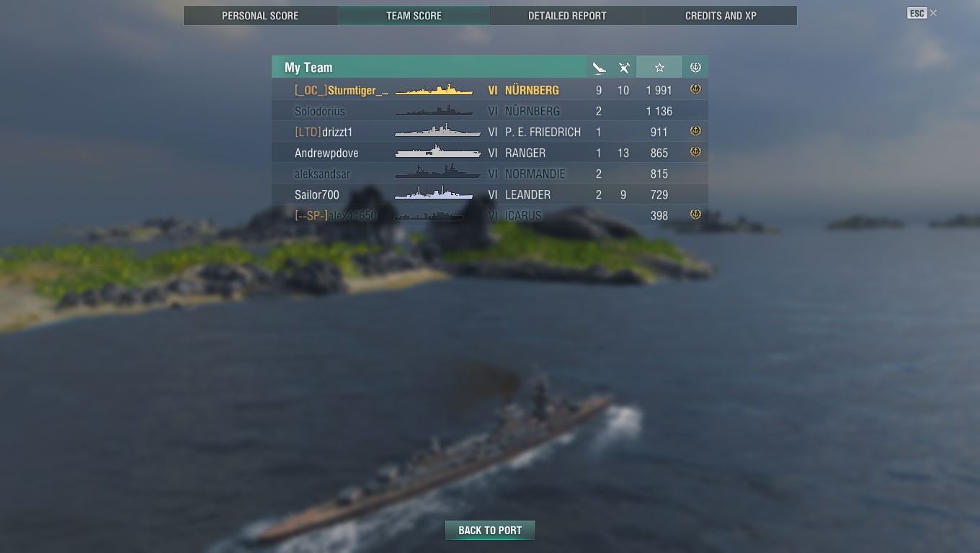Switch to the Personal Score tab
The width and height of the screenshot is (980, 553).
coord(260,15)
